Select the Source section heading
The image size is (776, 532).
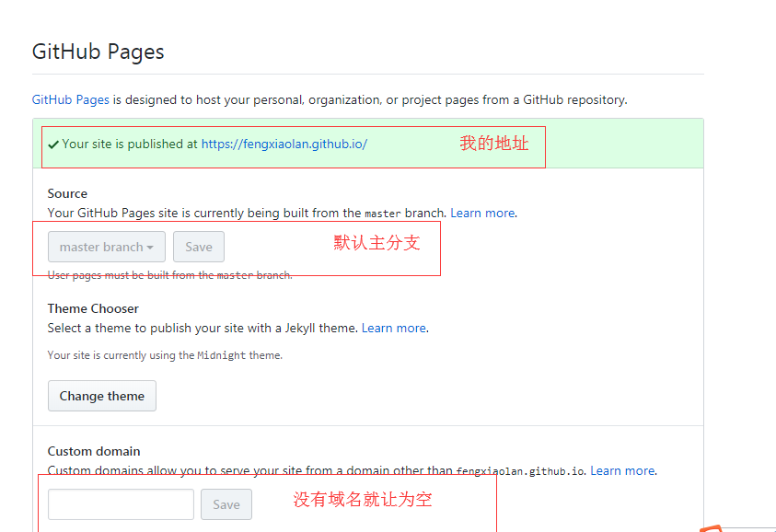[x=67, y=193]
